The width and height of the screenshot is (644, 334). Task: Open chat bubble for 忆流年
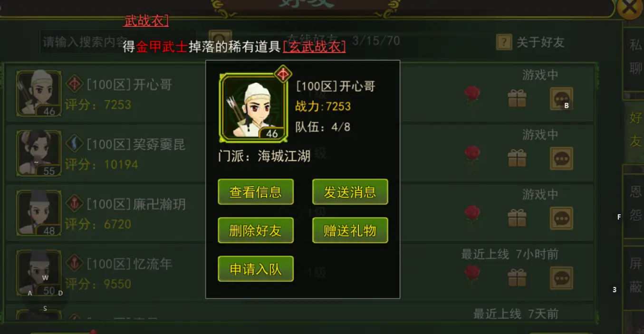[561, 278]
